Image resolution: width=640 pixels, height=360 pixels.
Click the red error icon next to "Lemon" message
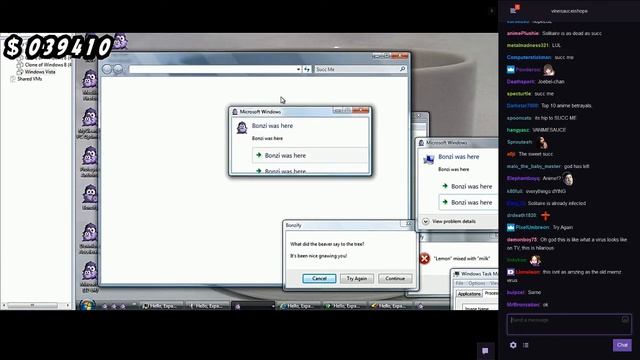pyautogui.click(x=424, y=258)
